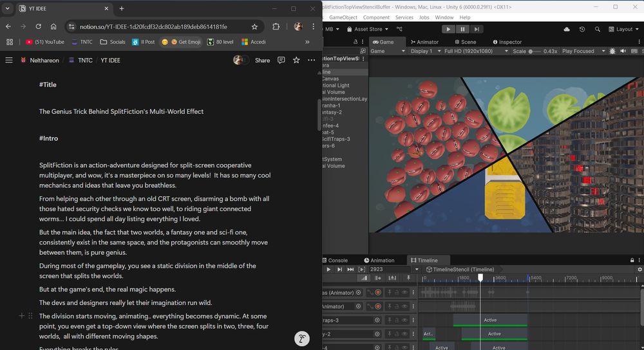Bookmark the page with address-bar star

click(x=254, y=26)
